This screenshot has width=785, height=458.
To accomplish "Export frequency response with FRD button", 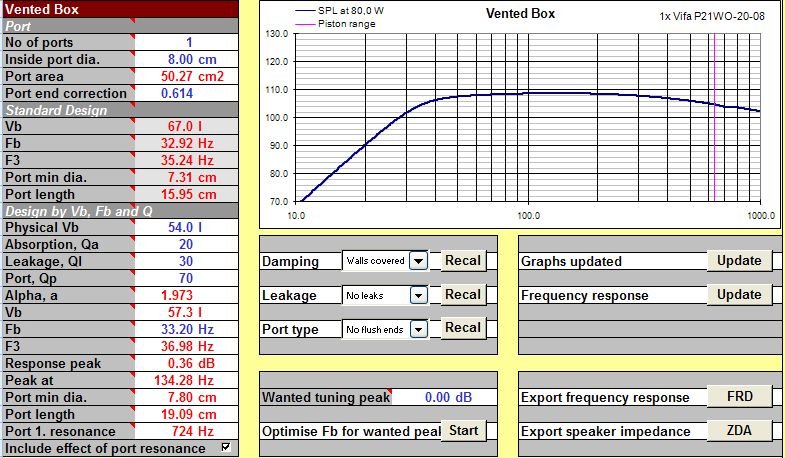I will pos(739,397).
